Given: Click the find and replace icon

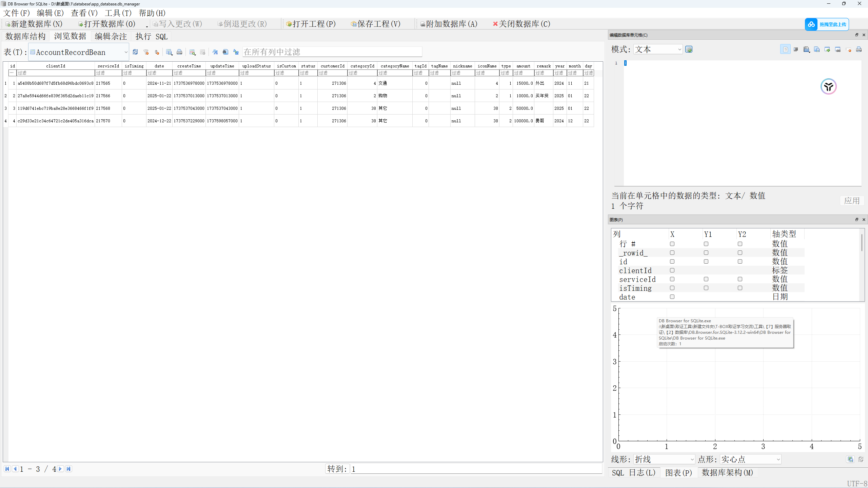Looking at the screenshot, I should pos(236,52).
